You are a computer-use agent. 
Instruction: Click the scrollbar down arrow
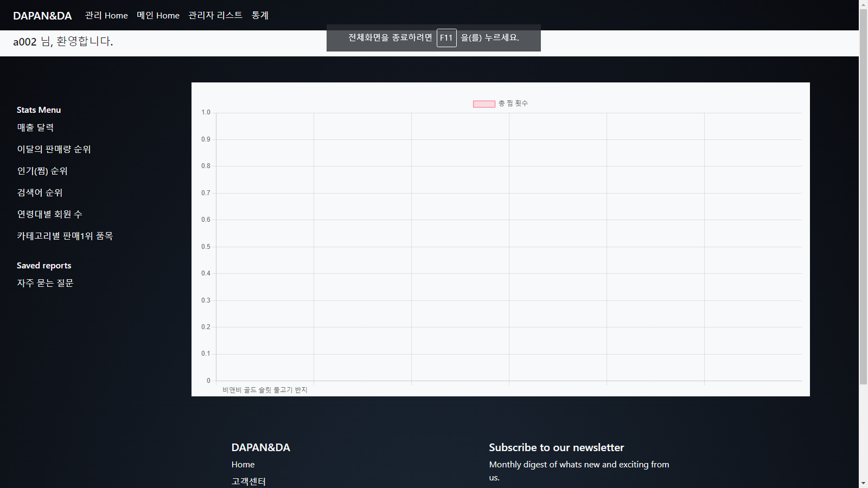(864, 483)
